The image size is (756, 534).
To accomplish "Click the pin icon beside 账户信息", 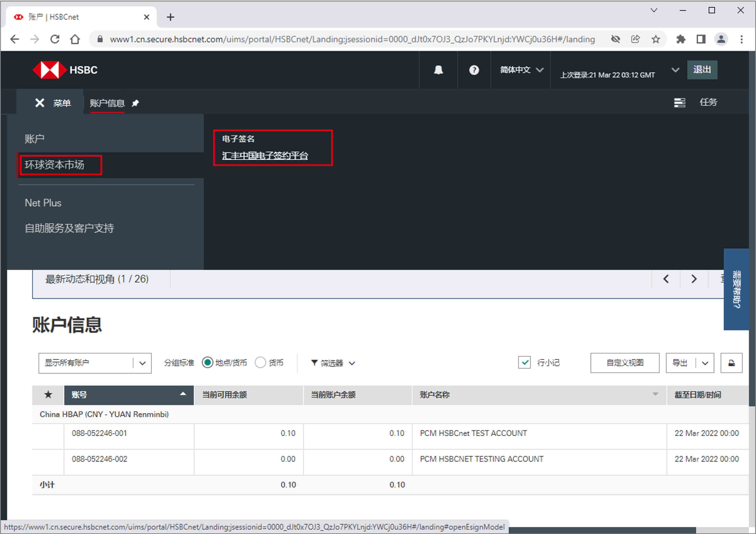I will [135, 103].
